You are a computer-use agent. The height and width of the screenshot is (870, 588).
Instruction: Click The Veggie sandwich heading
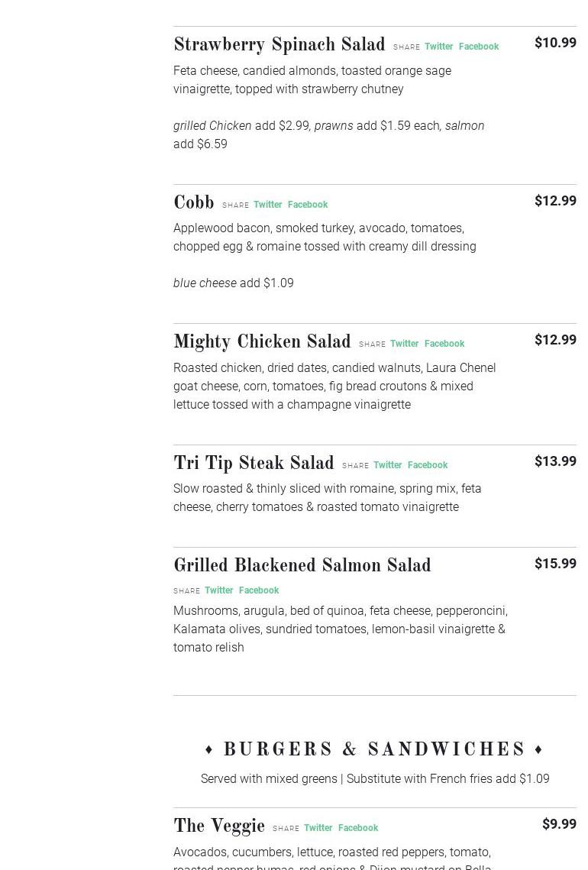tap(219, 826)
